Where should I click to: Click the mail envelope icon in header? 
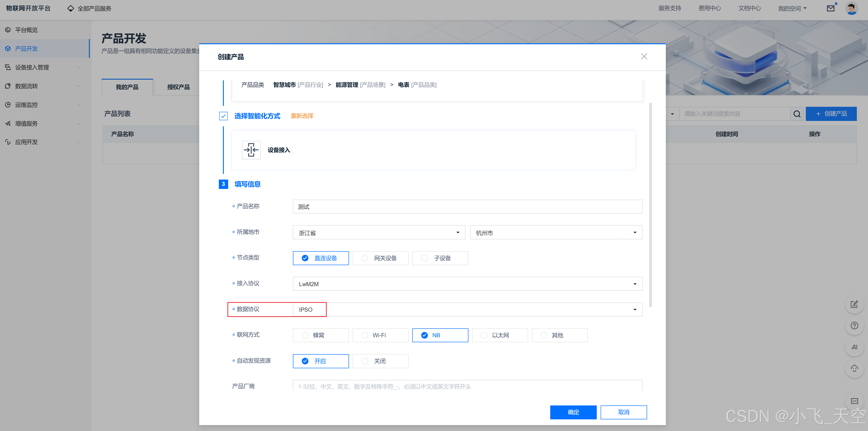pos(831,8)
